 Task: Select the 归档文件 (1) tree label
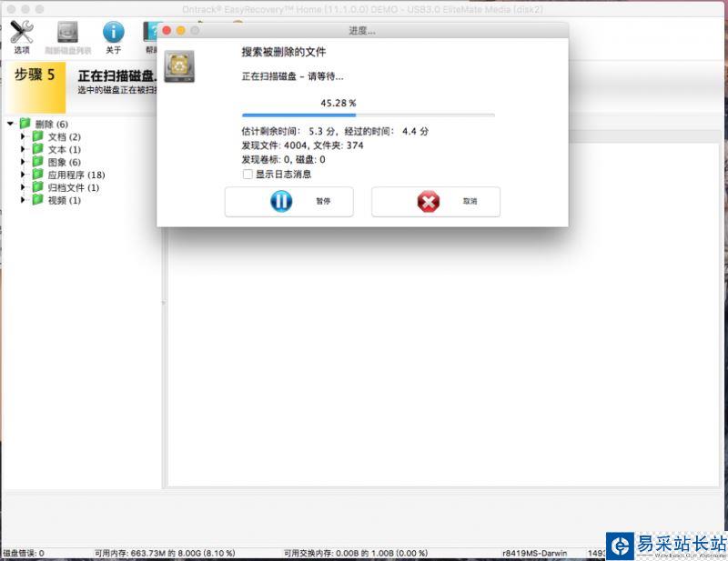74,187
